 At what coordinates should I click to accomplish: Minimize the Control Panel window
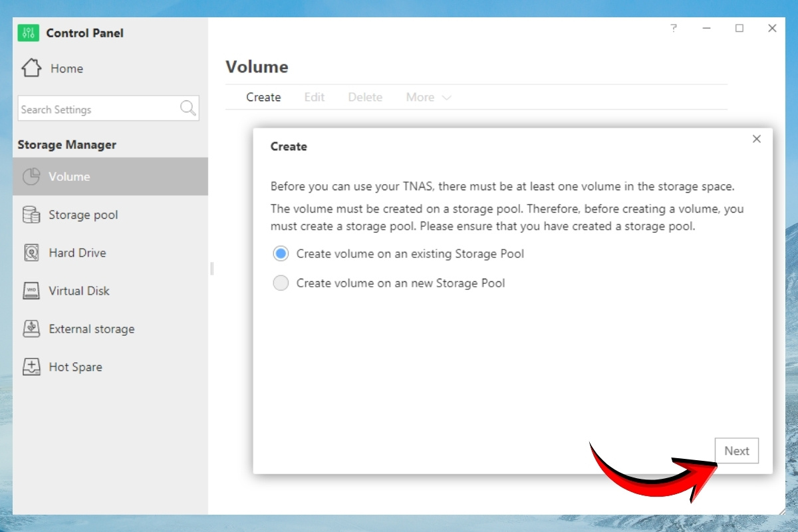(707, 28)
